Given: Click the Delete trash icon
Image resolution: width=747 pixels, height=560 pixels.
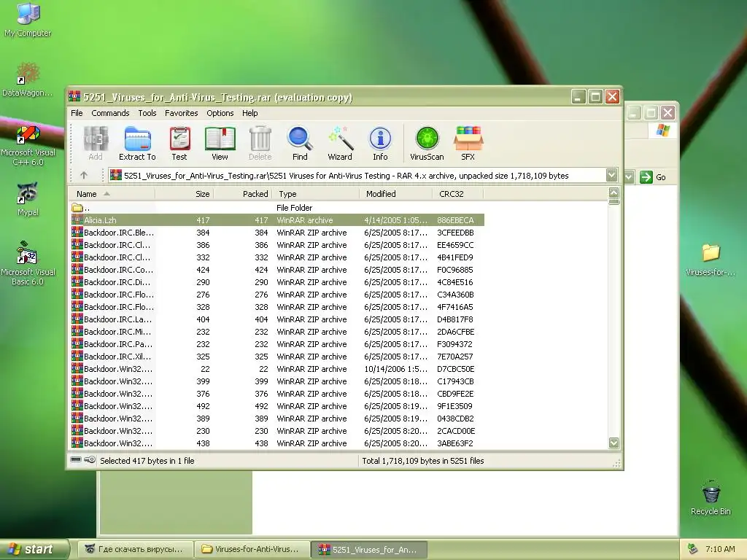Looking at the screenshot, I should 260,144.
